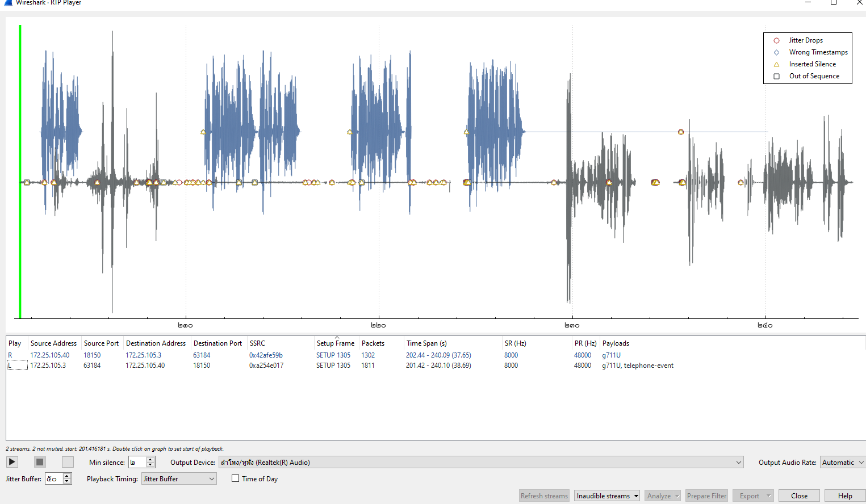Sort streams by Payloads column header
Viewport: 866px width, 504px height.
(x=616, y=343)
